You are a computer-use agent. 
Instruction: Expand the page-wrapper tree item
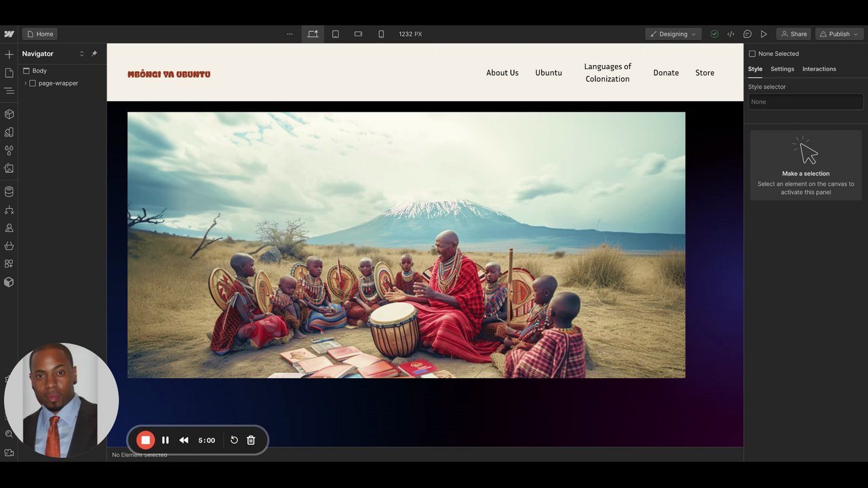(26, 83)
